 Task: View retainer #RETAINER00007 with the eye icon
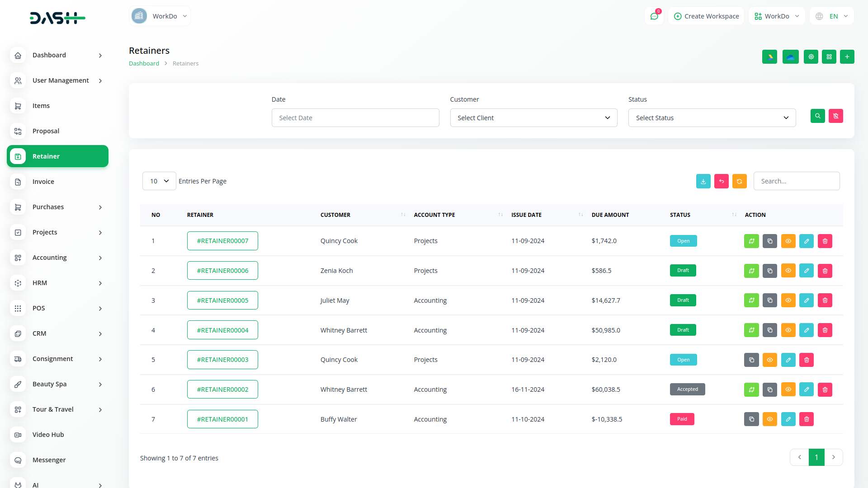(788, 241)
